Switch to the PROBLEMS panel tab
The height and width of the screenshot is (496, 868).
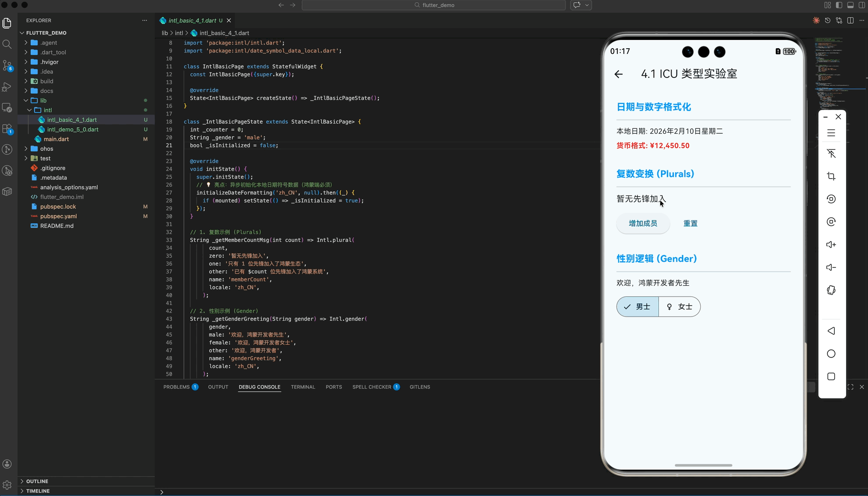pyautogui.click(x=176, y=387)
